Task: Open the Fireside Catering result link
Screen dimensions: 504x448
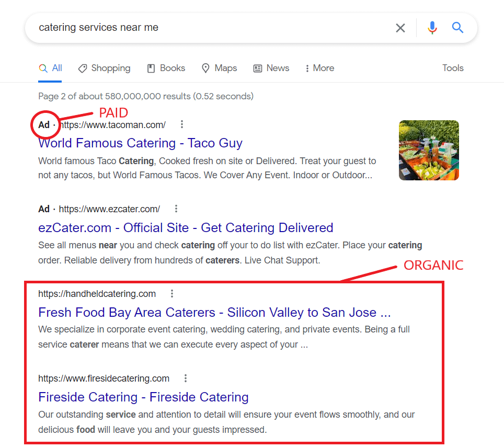Action: pyautogui.click(x=143, y=397)
